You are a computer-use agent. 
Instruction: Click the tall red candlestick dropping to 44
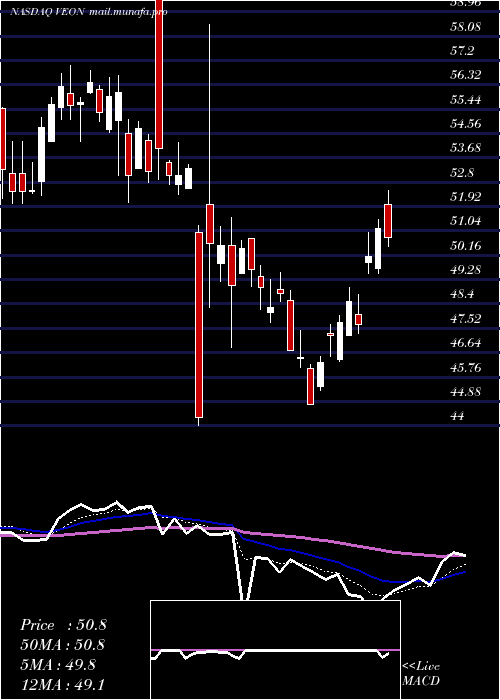point(199,325)
